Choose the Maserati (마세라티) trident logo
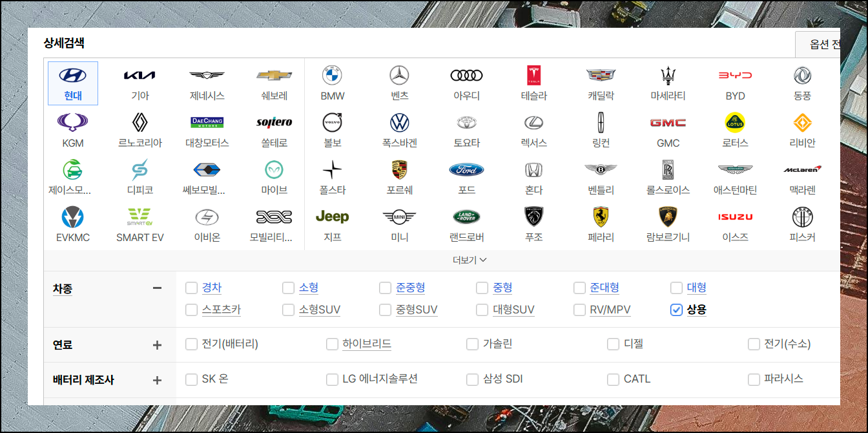The image size is (868, 433). click(x=668, y=76)
